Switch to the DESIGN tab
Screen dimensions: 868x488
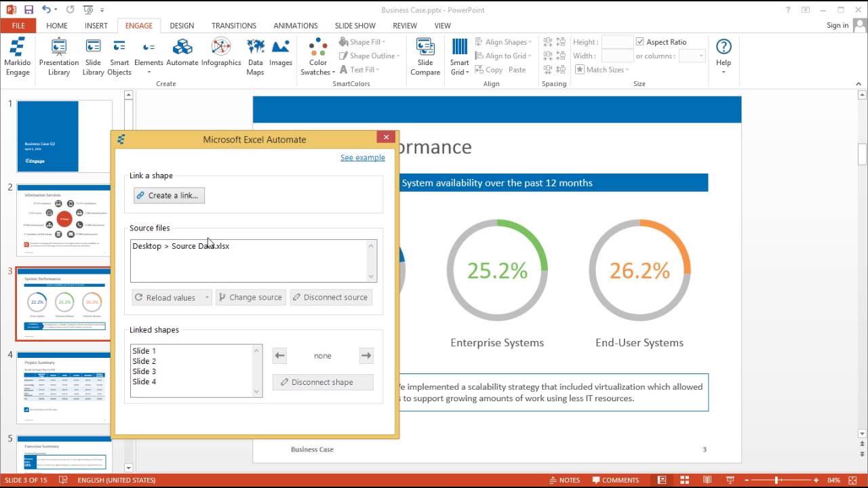[x=182, y=26]
